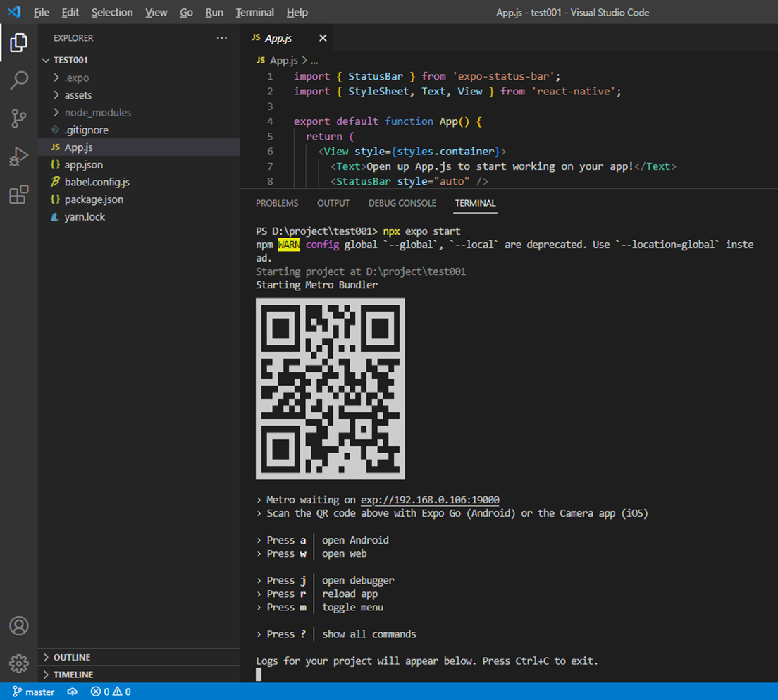Click the JS icon in the breadcrumb
The width and height of the screenshot is (778, 700).
coord(261,60)
